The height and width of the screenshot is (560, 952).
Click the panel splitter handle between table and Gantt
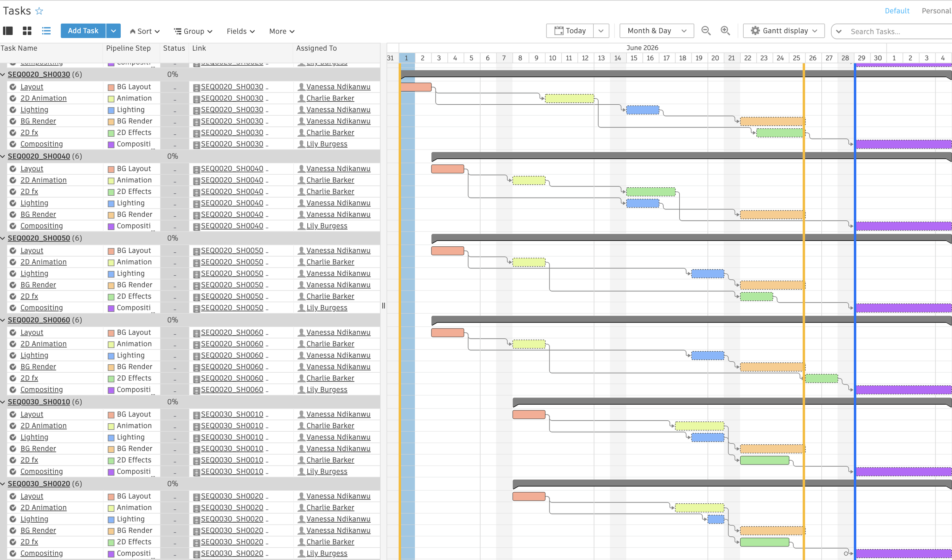point(383,306)
